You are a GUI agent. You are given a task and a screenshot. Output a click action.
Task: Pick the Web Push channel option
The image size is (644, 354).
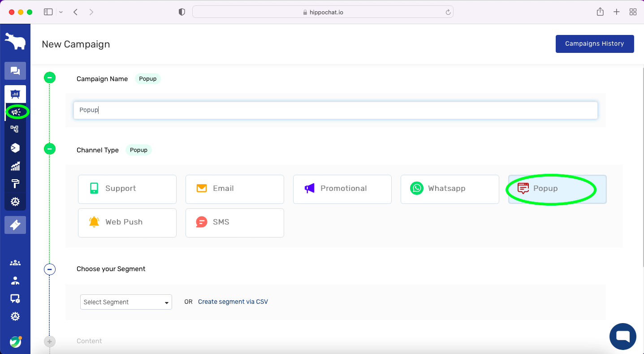[x=127, y=223]
